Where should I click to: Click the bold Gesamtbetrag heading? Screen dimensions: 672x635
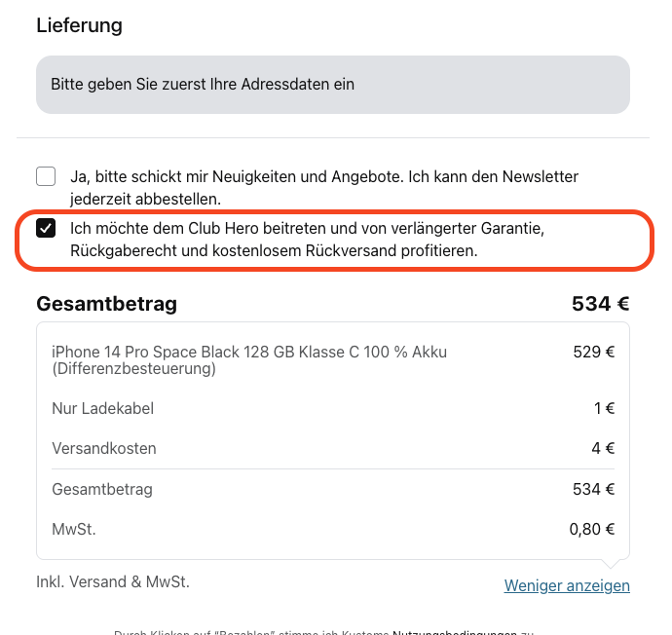coord(106,304)
